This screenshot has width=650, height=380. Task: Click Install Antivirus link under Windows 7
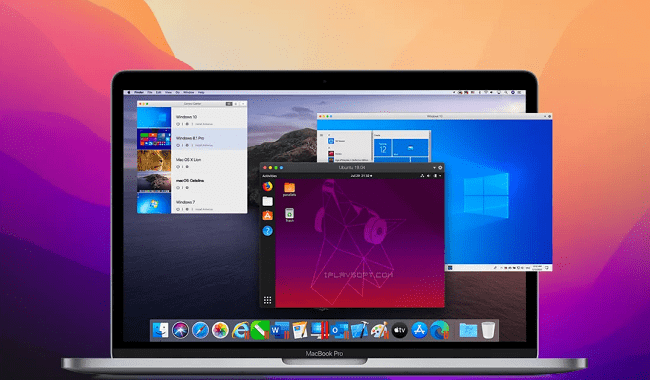204,209
